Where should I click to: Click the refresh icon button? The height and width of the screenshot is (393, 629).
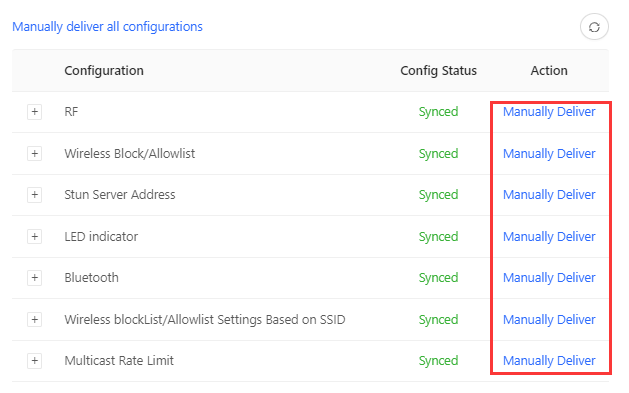pos(594,27)
